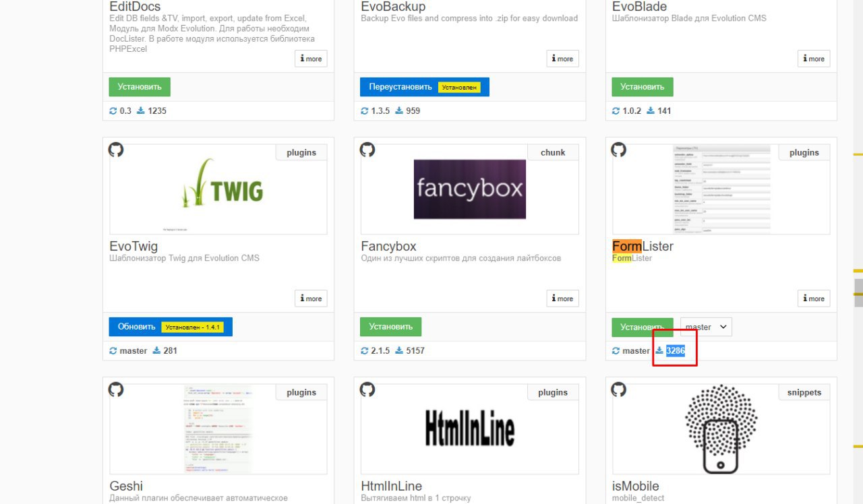Click download icon next to 959
863x504 pixels.
399,111
